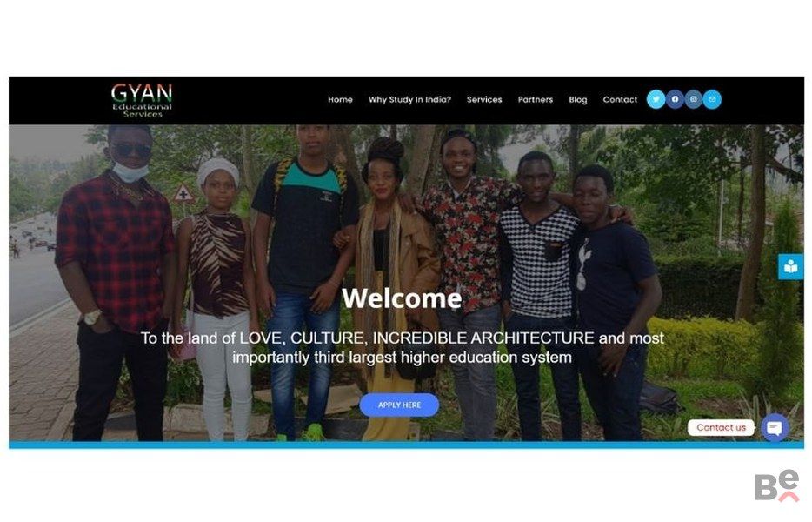
Task: Click the GYAN Educational Services logo
Action: tap(142, 101)
